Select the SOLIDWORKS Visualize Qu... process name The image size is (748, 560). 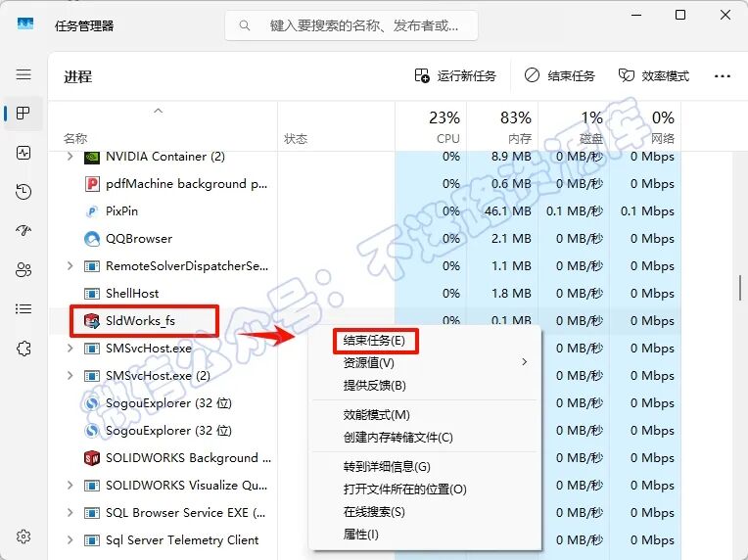187,486
